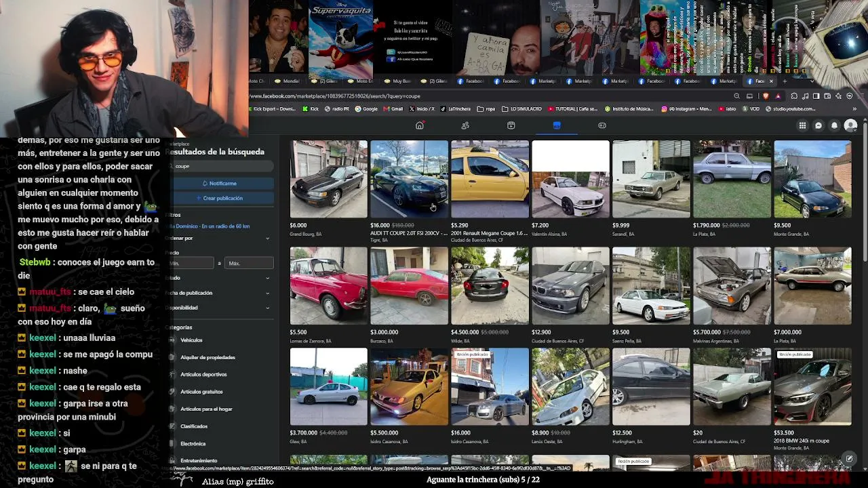
Task: Open the Gmail bookmark
Action: pos(393,108)
